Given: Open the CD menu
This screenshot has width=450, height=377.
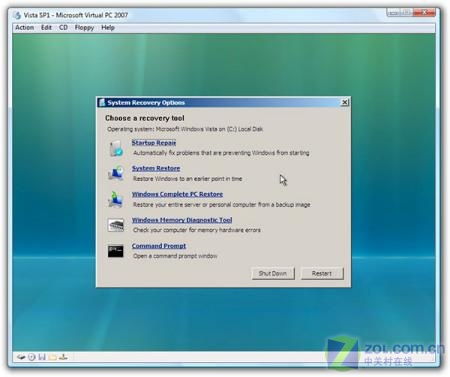Looking at the screenshot, I should pyautogui.click(x=63, y=28).
